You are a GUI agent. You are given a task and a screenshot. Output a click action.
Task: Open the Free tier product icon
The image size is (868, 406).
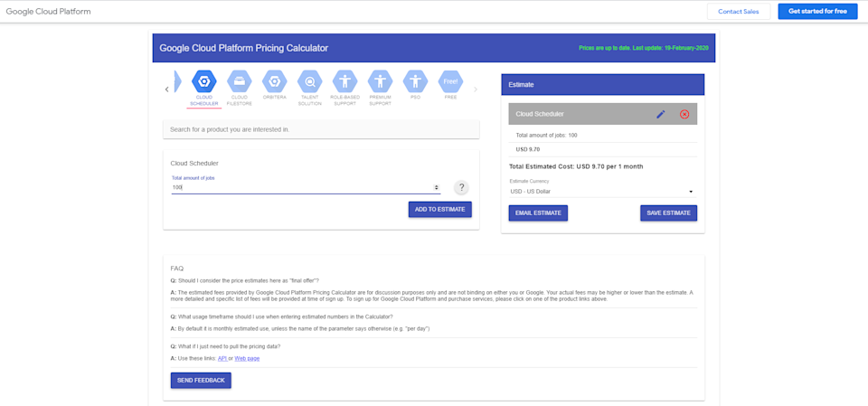tap(450, 82)
